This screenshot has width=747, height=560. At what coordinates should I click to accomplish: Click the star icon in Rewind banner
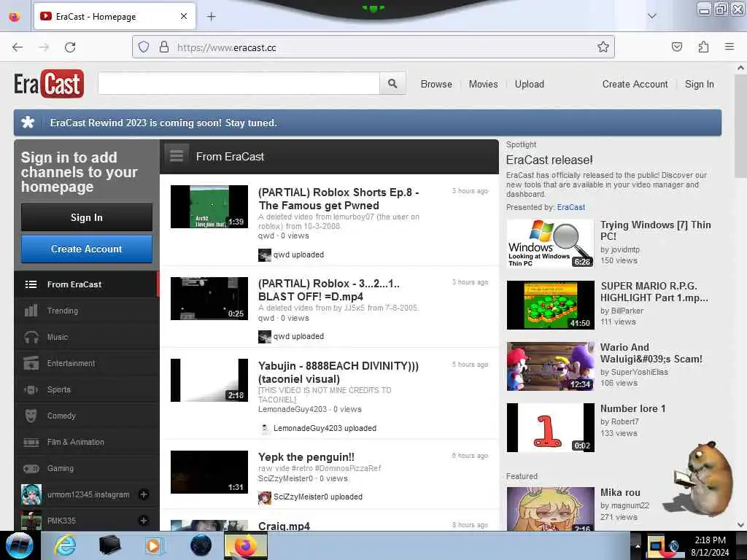pyautogui.click(x=28, y=122)
